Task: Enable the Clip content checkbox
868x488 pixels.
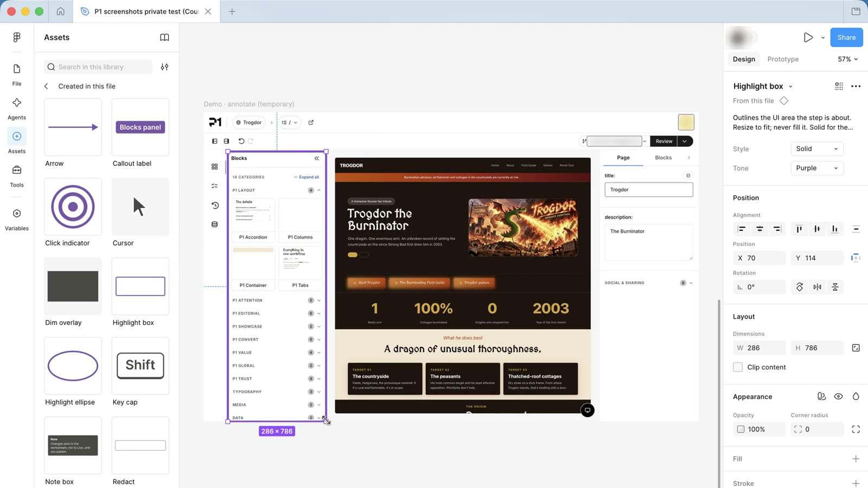Action: [x=738, y=367]
